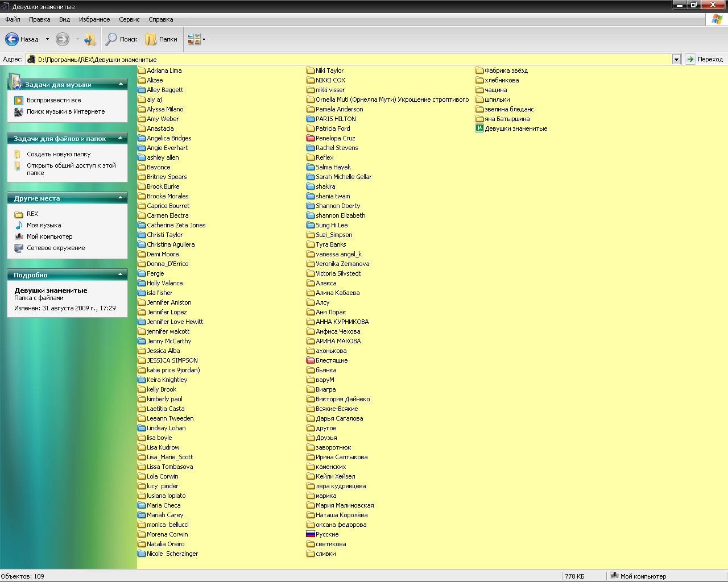The height and width of the screenshot is (582, 728).
Task: Click Воспроизвести все link
Action: click(x=53, y=100)
